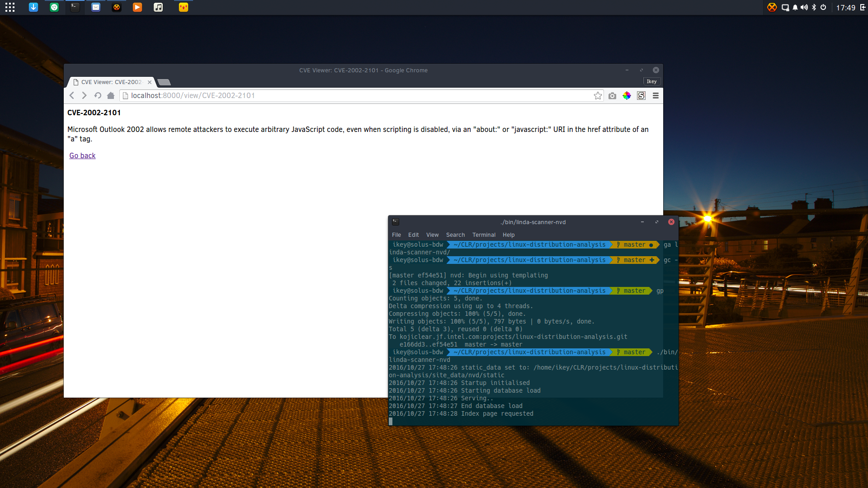Image resolution: width=868 pixels, height=488 pixels.
Task: Open the terminal Edit menu
Action: pyautogui.click(x=413, y=235)
